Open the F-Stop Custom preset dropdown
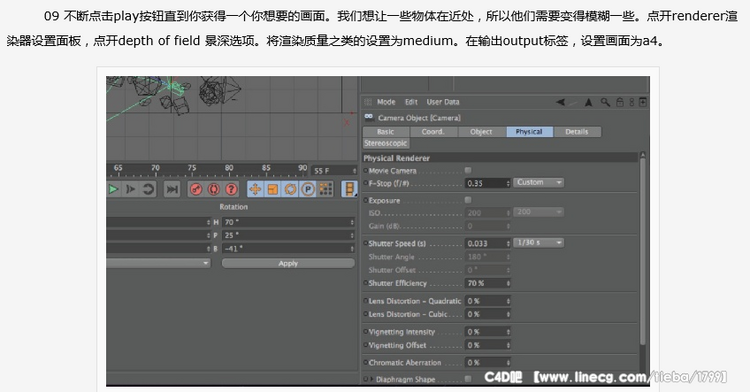 point(538,183)
